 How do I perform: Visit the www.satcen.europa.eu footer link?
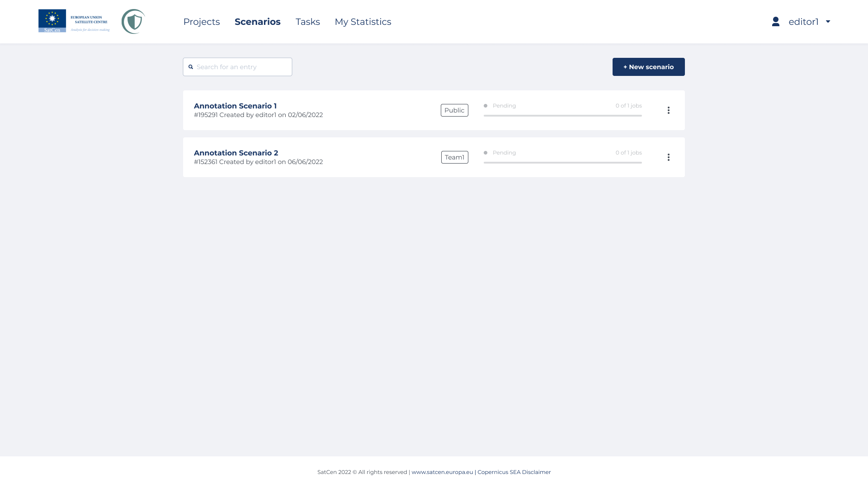442,472
